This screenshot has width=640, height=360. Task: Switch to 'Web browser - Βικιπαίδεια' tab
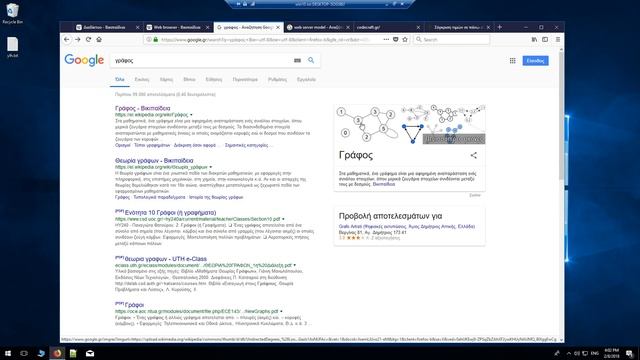tap(177, 27)
